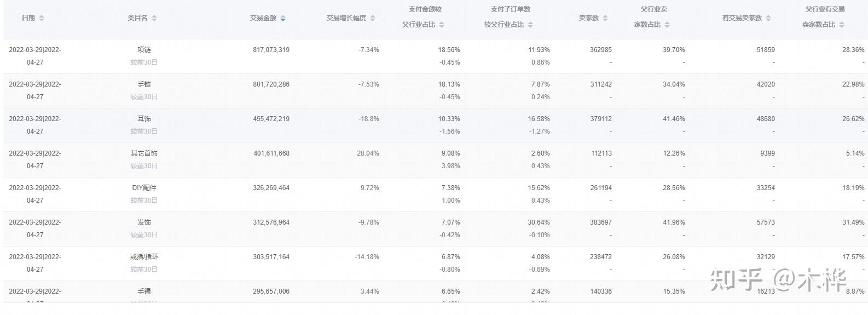Open the 项链 category row
This screenshot has width=868, height=315.
pos(144,49)
